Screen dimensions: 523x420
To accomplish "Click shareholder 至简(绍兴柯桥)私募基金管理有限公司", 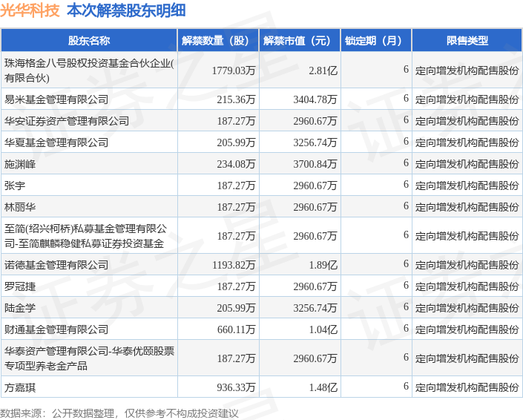I will click(86, 236).
